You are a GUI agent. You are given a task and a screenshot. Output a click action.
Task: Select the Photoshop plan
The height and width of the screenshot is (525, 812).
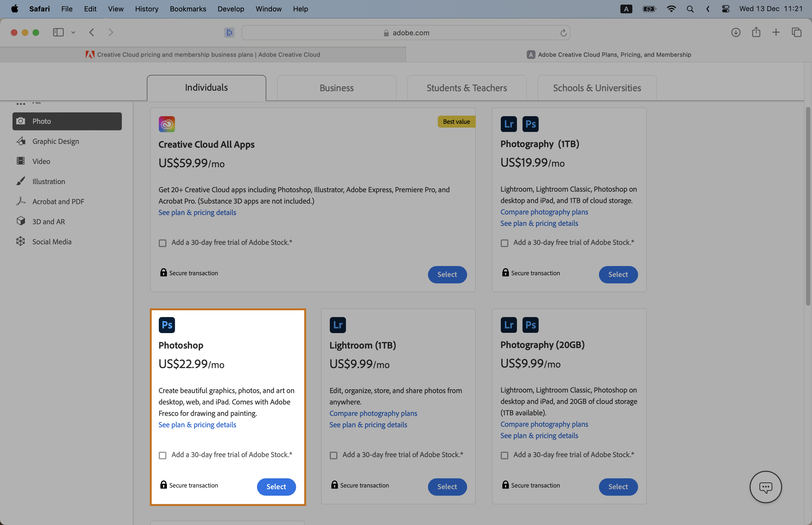click(276, 487)
